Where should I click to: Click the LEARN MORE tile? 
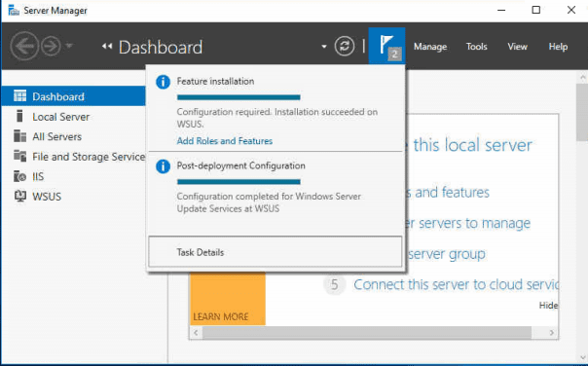(x=228, y=299)
